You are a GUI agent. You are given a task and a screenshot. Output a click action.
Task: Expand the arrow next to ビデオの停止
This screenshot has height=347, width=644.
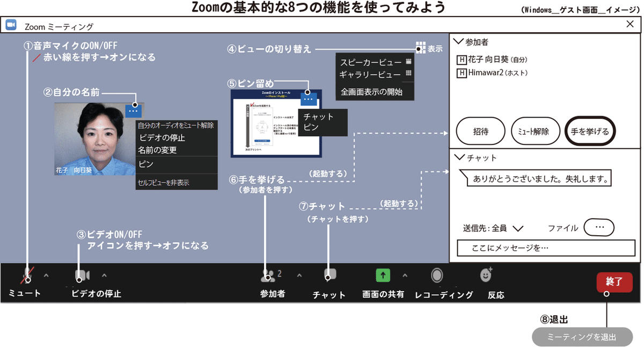(104, 276)
